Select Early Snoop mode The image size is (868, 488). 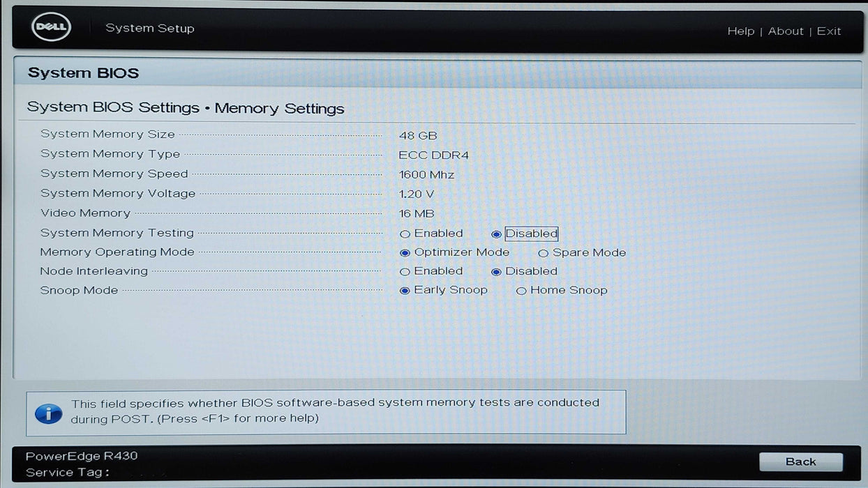click(405, 291)
